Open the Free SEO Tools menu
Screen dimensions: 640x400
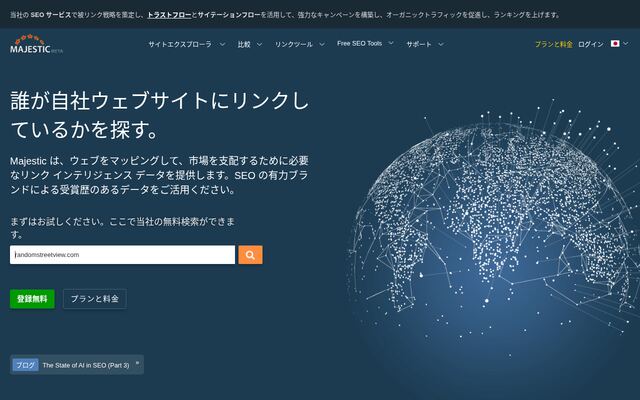[x=360, y=43]
